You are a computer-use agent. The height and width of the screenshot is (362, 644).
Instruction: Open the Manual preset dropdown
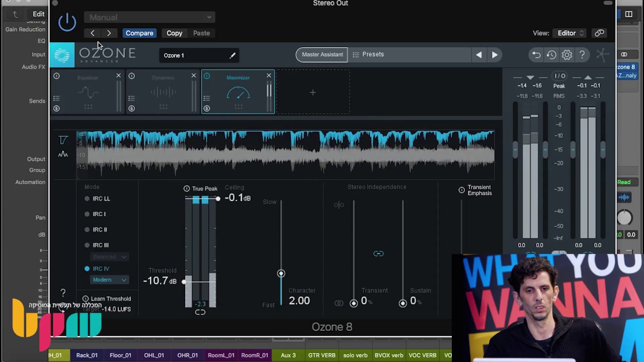(x=149, y=17)
